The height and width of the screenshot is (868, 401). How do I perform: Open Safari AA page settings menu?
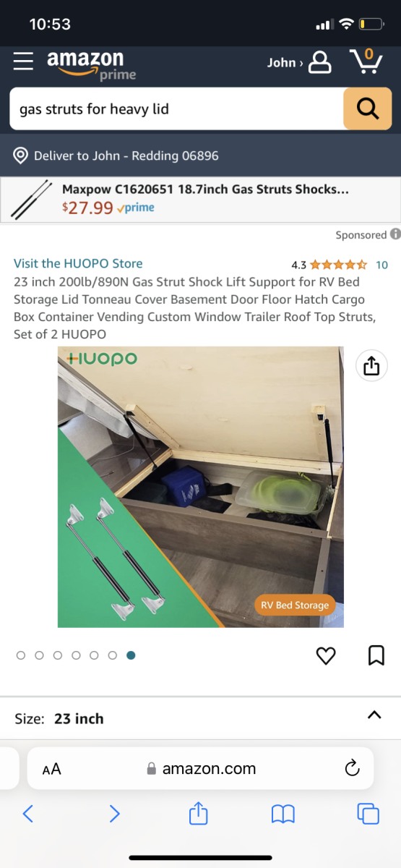tap(51, 769)
